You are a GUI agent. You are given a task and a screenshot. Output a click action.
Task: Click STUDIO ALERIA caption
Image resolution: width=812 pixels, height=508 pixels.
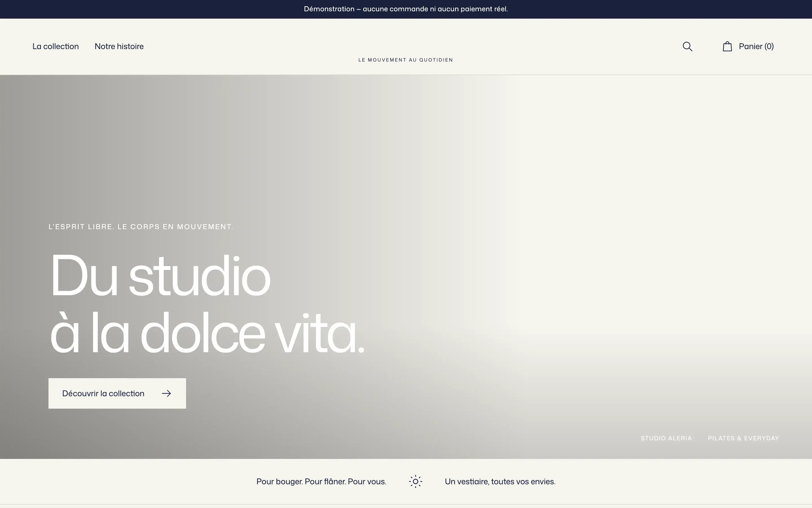click(x=666, y=438)
